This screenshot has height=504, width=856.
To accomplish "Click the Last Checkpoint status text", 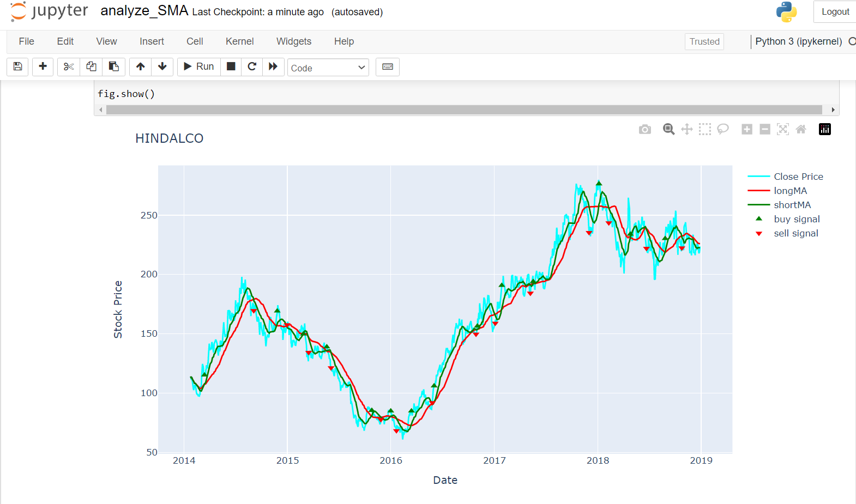I will point(258,12).
